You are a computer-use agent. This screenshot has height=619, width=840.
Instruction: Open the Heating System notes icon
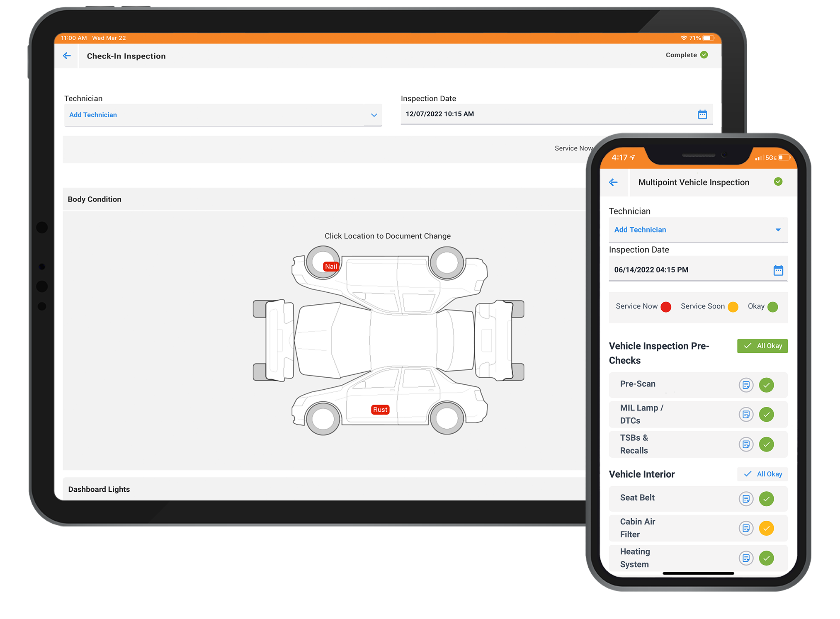click(x=746, y=558)
